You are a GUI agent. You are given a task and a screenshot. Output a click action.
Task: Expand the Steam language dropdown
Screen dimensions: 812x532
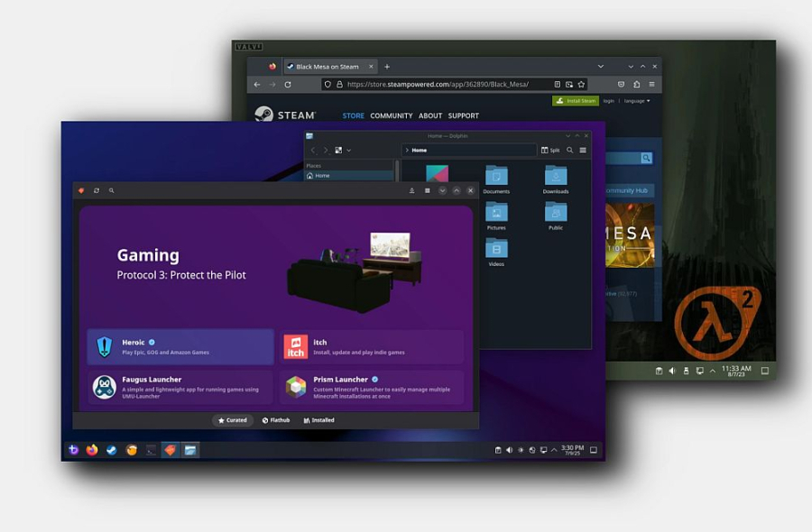pyautogui.click(x=636, y=101)
